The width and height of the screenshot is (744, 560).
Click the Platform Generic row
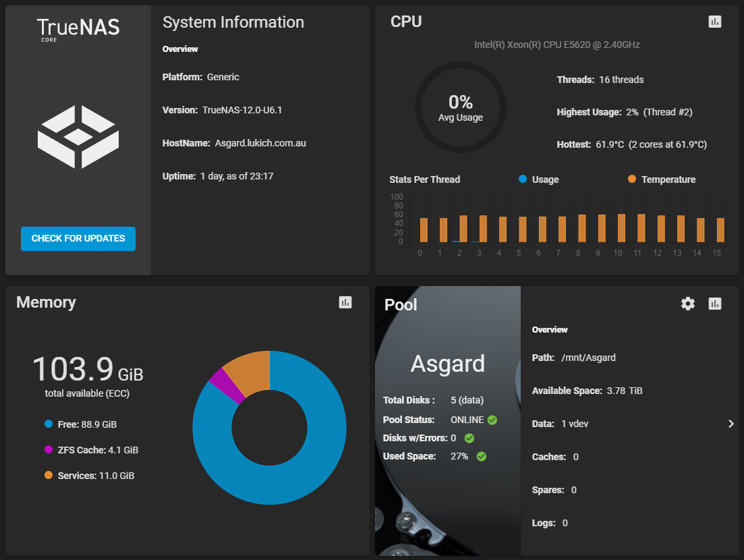[260, 77]
